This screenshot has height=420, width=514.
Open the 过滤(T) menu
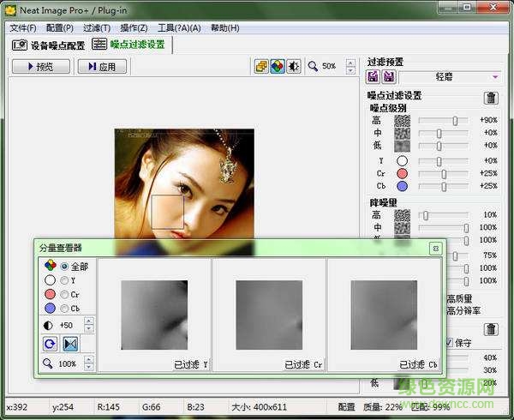coord(97,28)
